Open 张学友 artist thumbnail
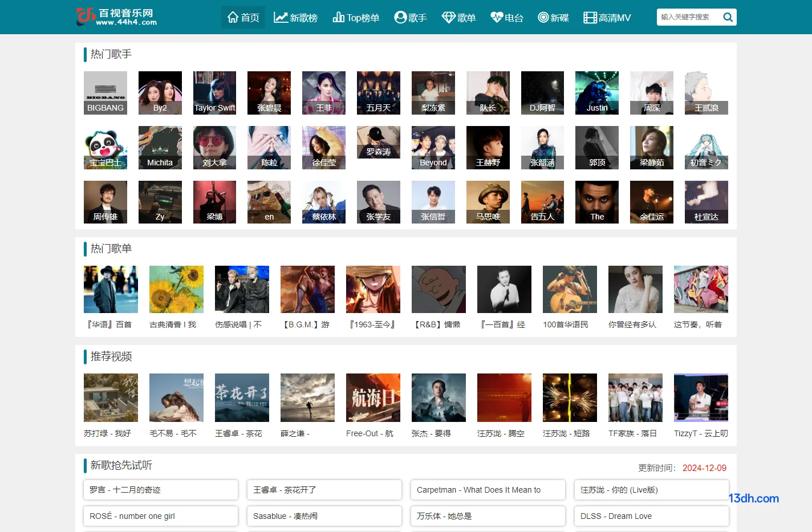Image resolution: width=812 pixels, height=532 pixels. tap(379, 202)
